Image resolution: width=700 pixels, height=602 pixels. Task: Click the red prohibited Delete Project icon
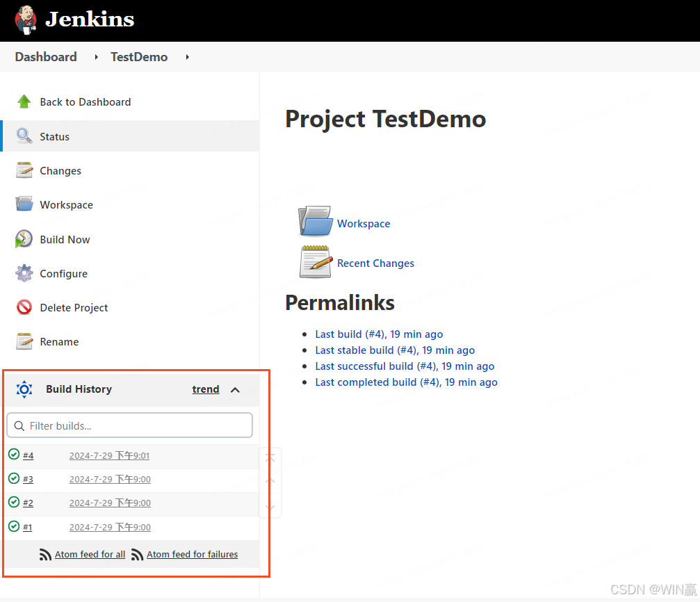tap(24, 307)
